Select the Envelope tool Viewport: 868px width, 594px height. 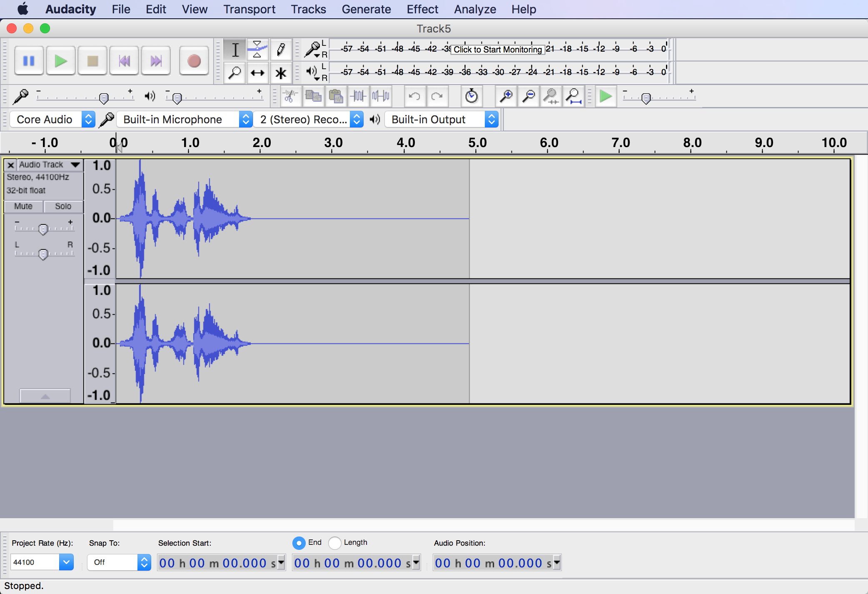(x=257, y=50)
